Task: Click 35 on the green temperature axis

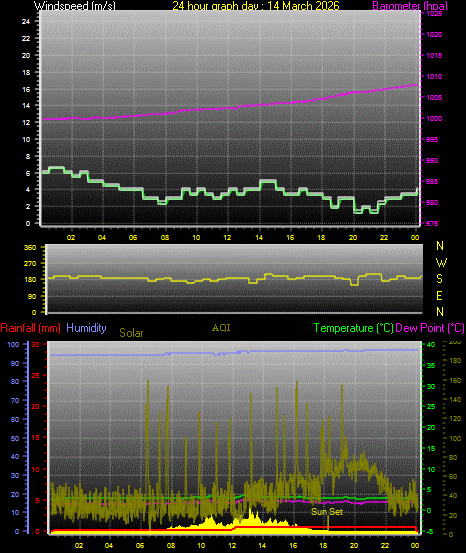Action: 431,366
